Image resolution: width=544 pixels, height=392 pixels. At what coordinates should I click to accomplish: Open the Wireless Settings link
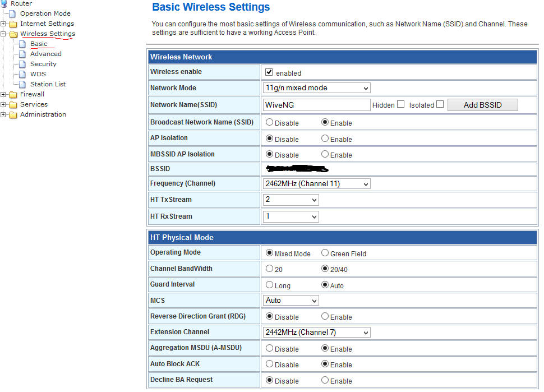tap(47, 34)
